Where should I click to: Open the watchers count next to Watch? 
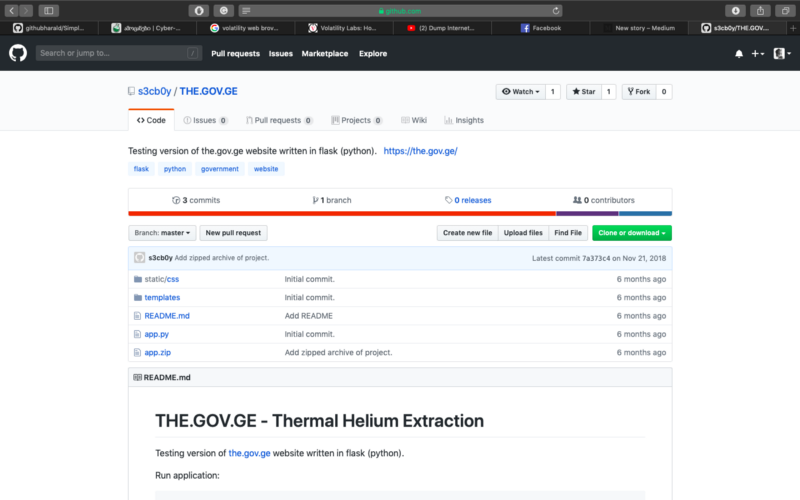(x=553, y=92)
